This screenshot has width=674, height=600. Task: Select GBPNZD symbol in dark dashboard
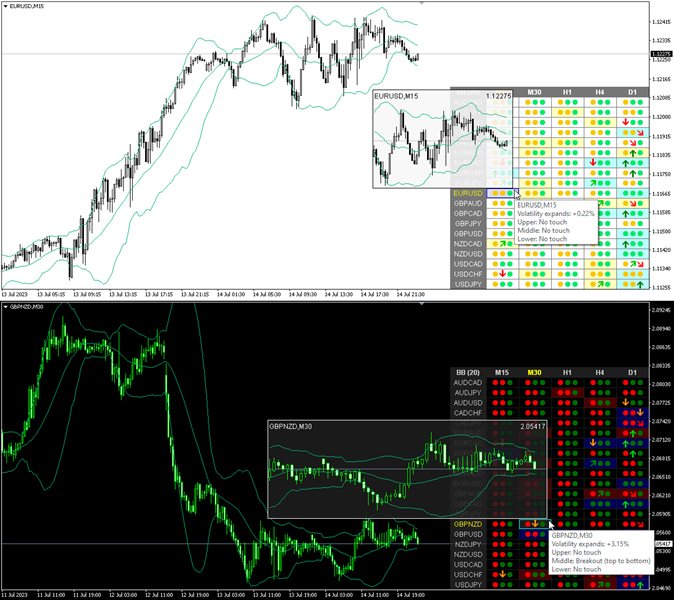468,524
